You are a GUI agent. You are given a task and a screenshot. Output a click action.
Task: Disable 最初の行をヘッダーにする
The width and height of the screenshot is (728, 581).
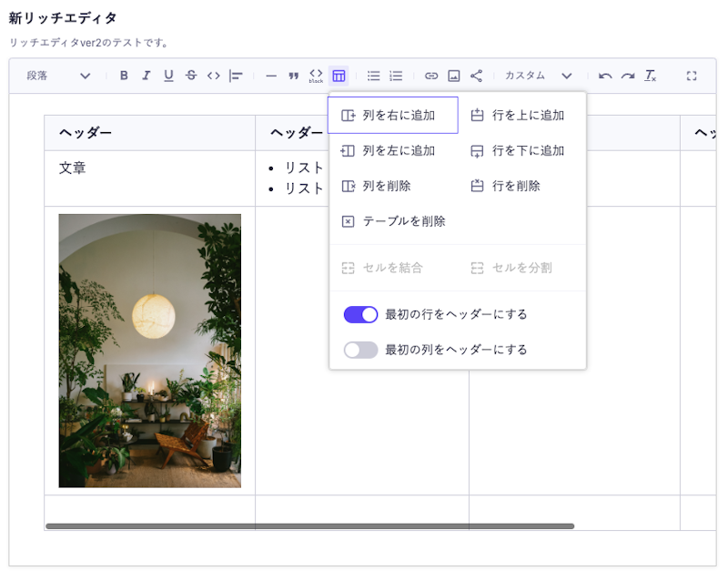[360, 313]
